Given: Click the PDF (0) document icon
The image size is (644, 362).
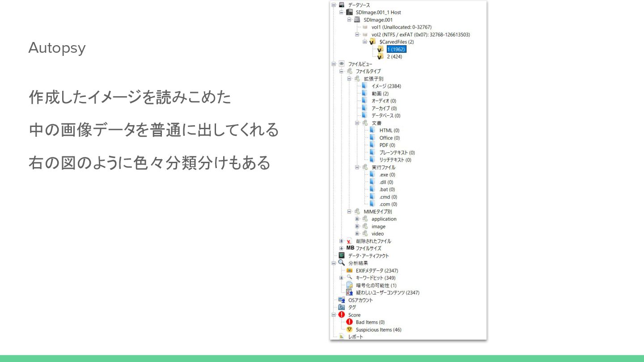Looking at the screenshot, I should 373,145.
